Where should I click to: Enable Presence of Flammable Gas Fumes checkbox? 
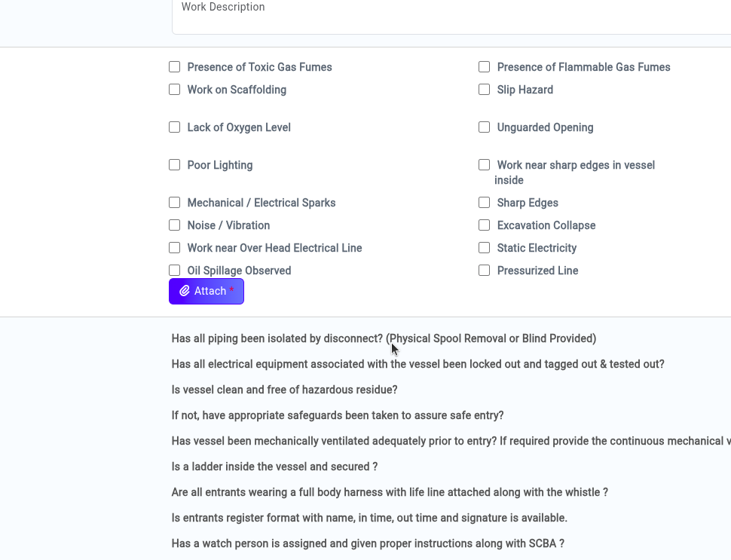tap(485, 67)
